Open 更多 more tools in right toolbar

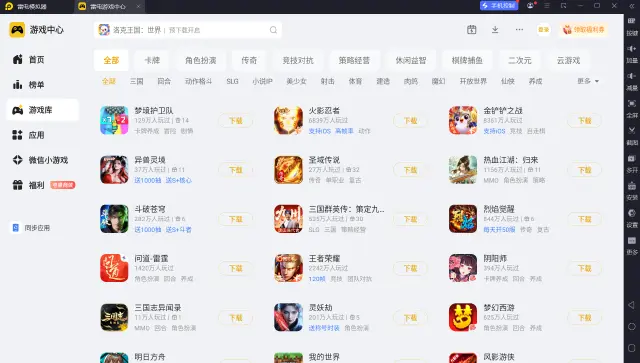pyautogui.click(x=632, y=245)
